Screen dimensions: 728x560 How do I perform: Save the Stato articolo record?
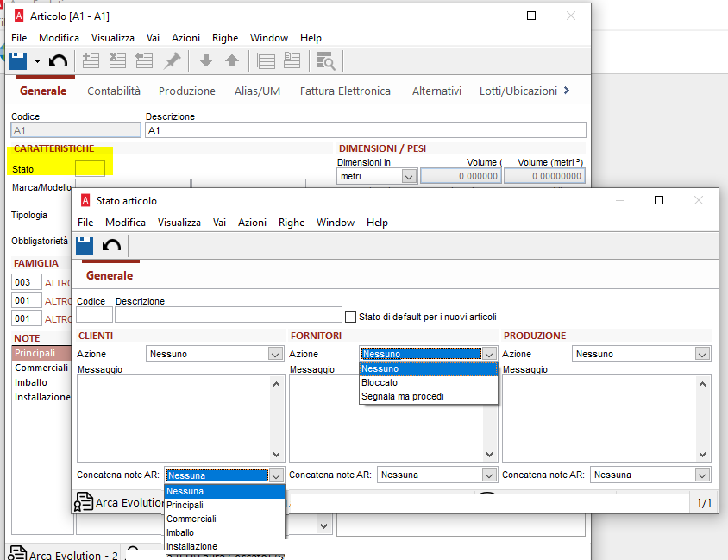pos(85,245)
